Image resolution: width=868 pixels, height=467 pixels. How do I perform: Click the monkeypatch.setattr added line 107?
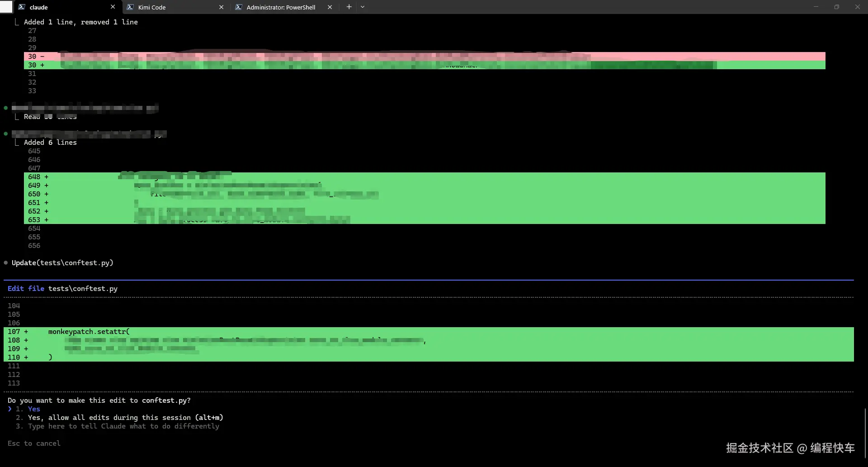tap(89, 332)
